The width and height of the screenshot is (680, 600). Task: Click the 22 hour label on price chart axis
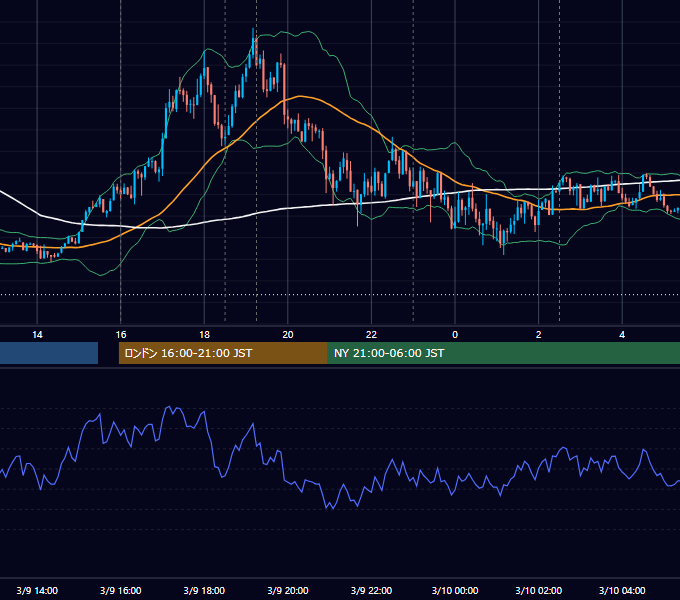click(371, 335)
